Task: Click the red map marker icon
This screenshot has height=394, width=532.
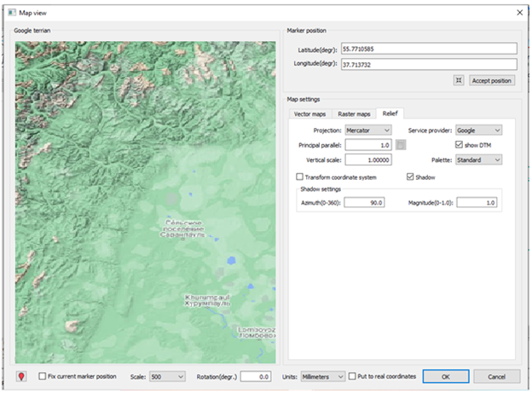Action: [22, 376]
